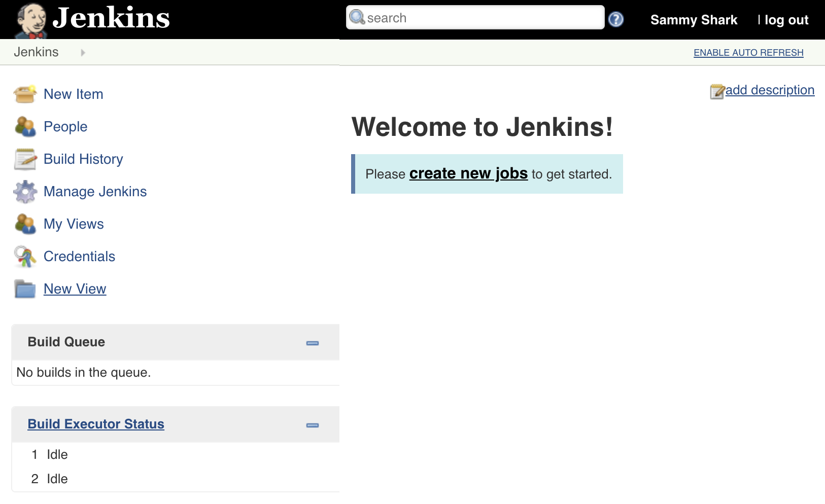Click the My Views icon
This screenshot has width=825, height=504.
pyautogui.click(x=25, y=224)
